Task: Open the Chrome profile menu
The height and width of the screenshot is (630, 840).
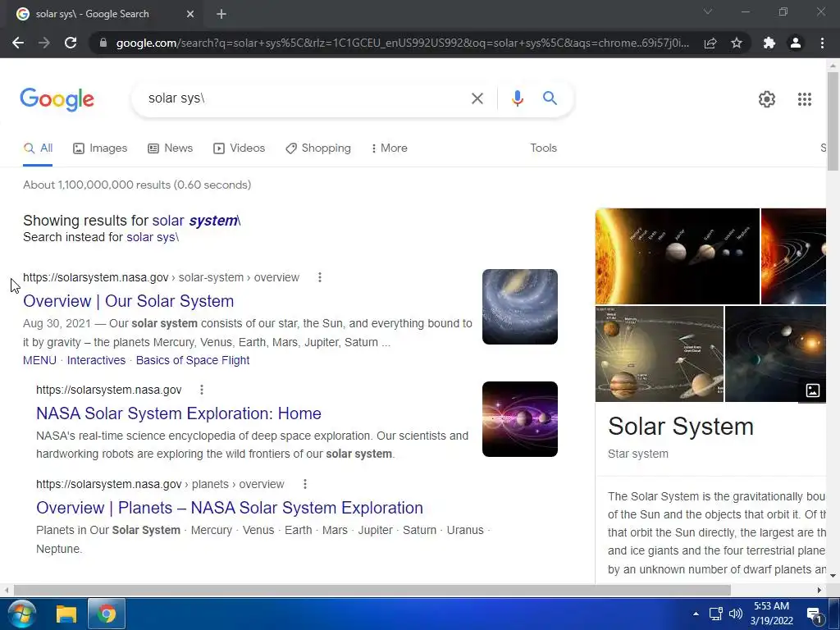Action: coord(796,43)
